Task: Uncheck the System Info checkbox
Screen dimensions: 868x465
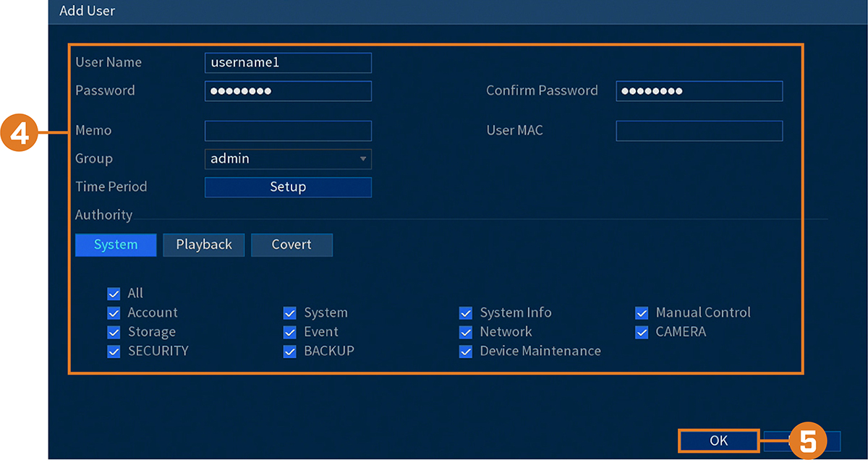Action: [466, 313]
